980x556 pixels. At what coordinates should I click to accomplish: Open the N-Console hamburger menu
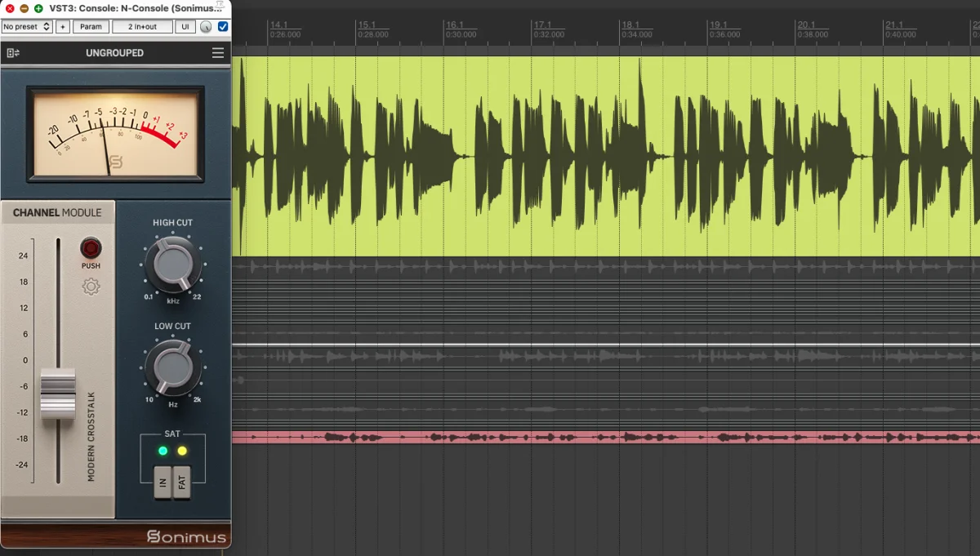point(217,53)
